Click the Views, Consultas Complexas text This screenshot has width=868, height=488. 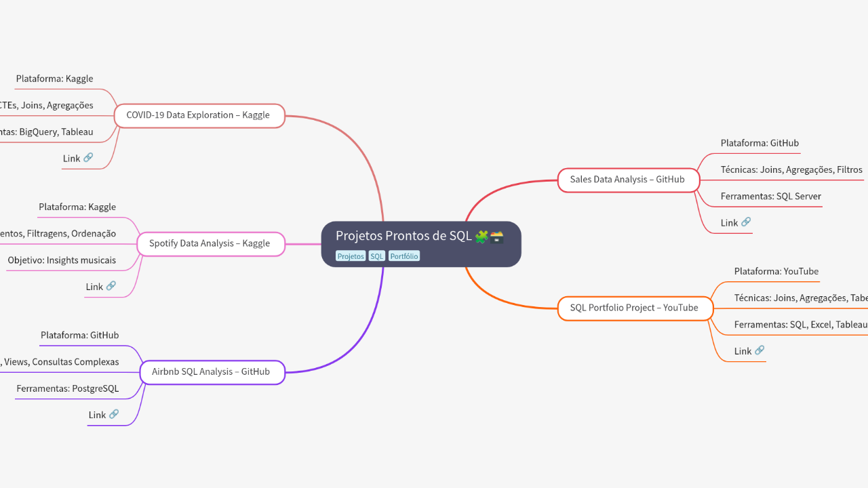click(60, 361)
